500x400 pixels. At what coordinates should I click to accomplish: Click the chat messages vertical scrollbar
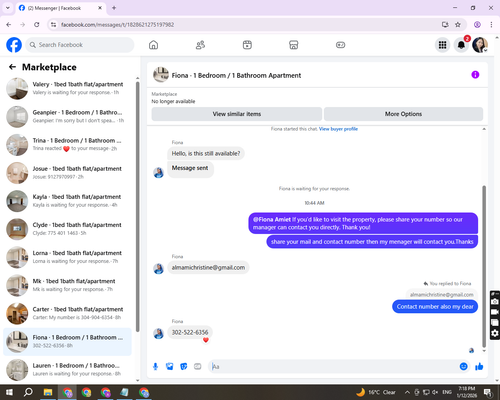pyautogui.click(x=484, y=267)
